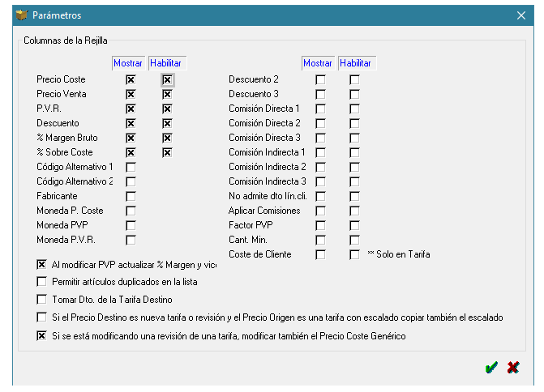Check Mostrar for Moneda P.V.R.

131,240
